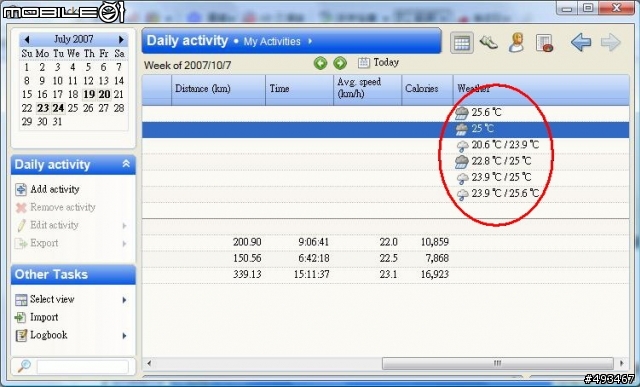Click the 16,923 calories value
The width and height of the screenshot is (640, 387).
point(435,274)
